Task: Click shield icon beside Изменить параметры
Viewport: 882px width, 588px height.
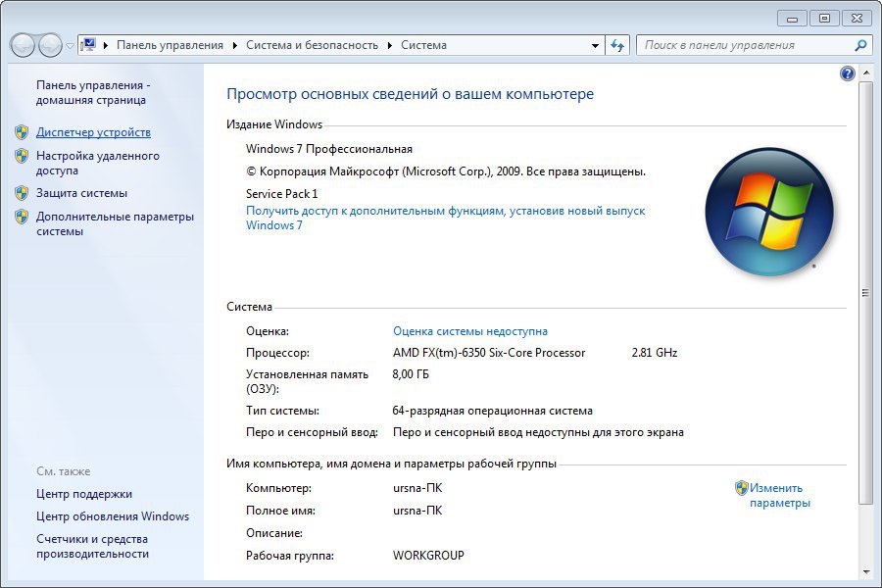Action: pos(742,488)
